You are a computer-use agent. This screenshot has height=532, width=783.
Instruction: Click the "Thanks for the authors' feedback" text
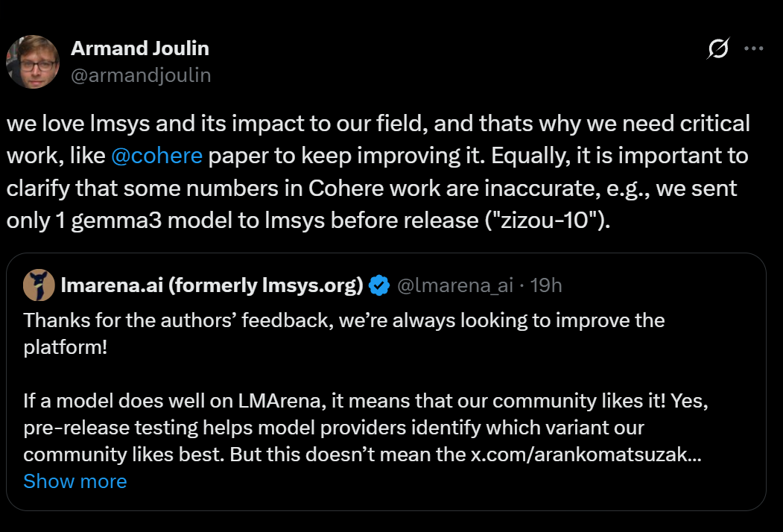(x=343, y=321)
